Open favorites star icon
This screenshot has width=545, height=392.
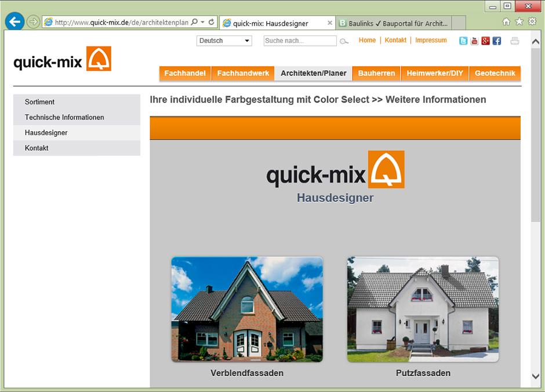pyautogui.click(x=519, y=22)
